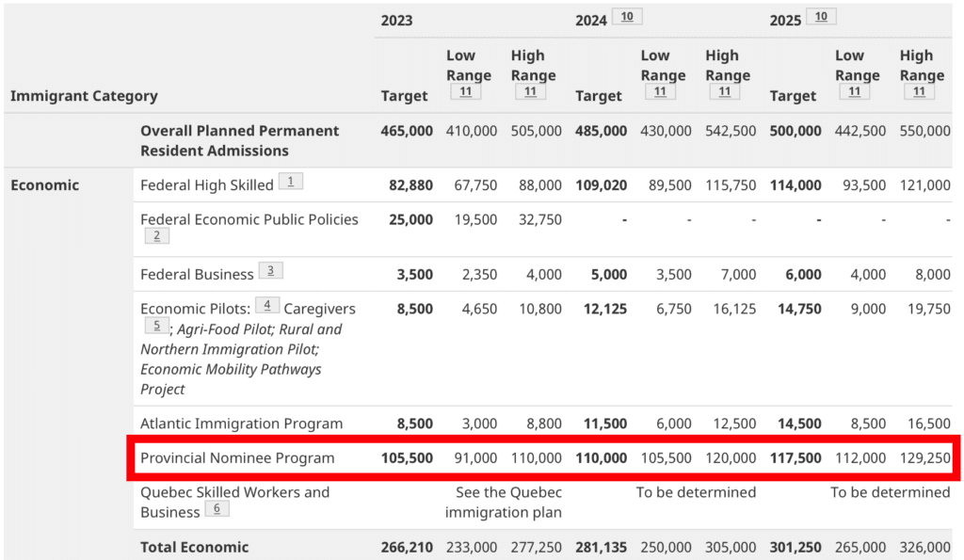Open footnote 11 under 2025 High Range
Image resolution: width=964 pixels, height=560 pixels.
point(919,92)
